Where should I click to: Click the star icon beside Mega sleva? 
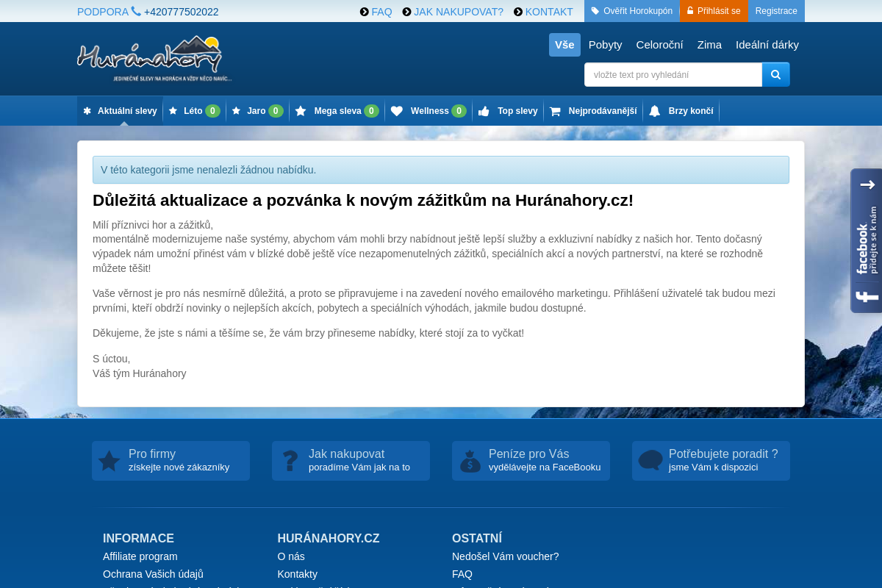click(x=300, y=110)
